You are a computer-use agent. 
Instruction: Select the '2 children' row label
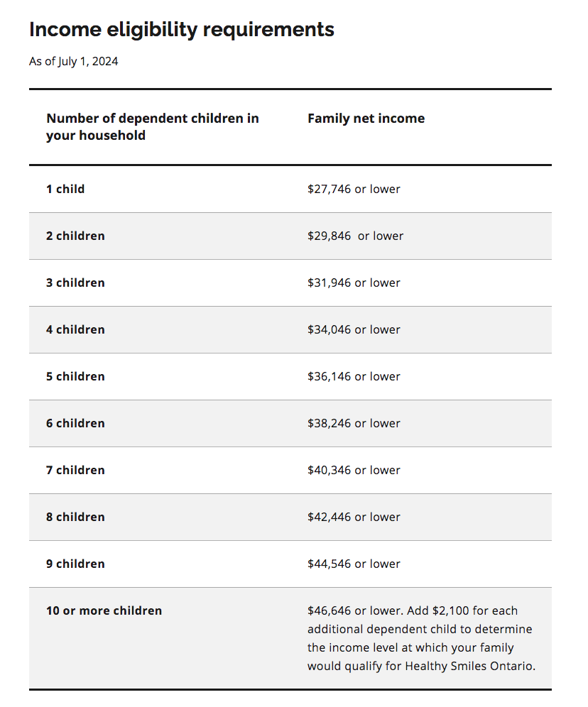point(75,236)
